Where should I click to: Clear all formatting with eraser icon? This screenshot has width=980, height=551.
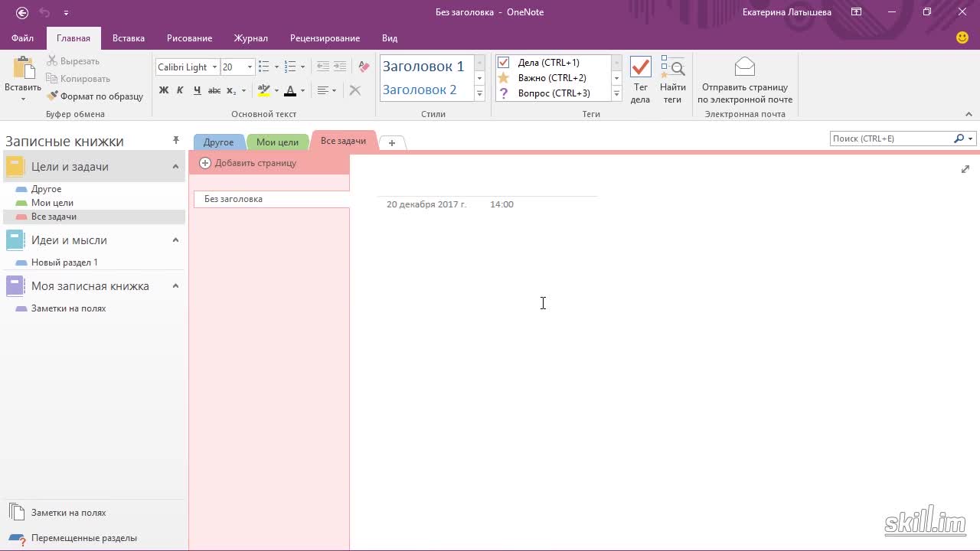(x=364, y=67)
